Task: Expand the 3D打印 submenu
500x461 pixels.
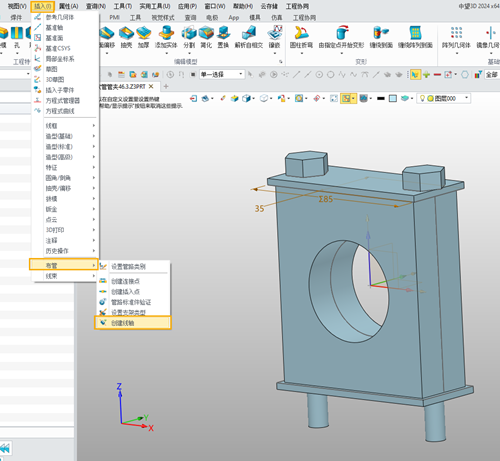Action: pyautogui.click(x=65, y=230)
